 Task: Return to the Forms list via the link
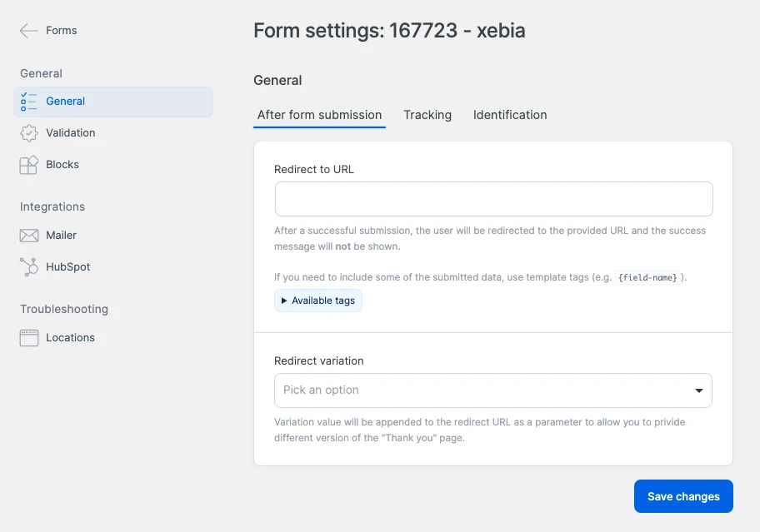click(x=58, y=30)
